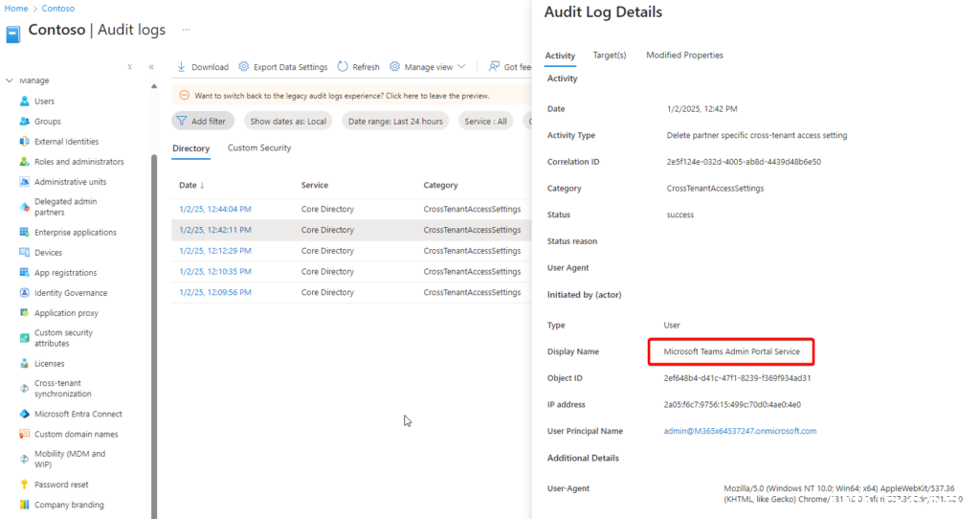Viewport: 980px width, 519px height.
Task: Click the Refresh toolbar icon
Action: coord(344,67)
